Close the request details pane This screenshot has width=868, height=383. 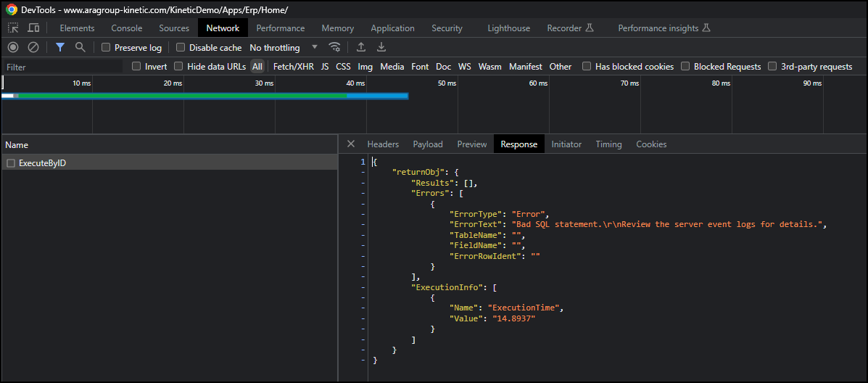351,144
